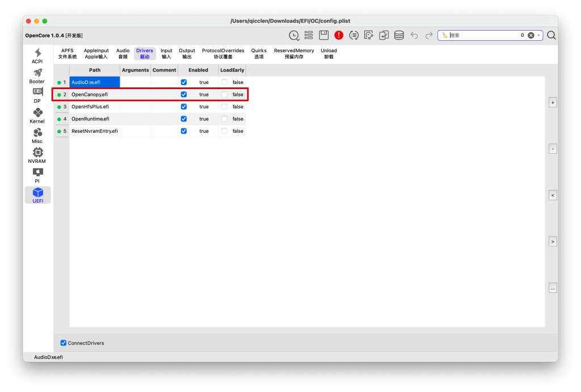The width and height of the screenshot is (581, 392).
Task: Open the database stack toolbar icon
Action: [399, 35]
